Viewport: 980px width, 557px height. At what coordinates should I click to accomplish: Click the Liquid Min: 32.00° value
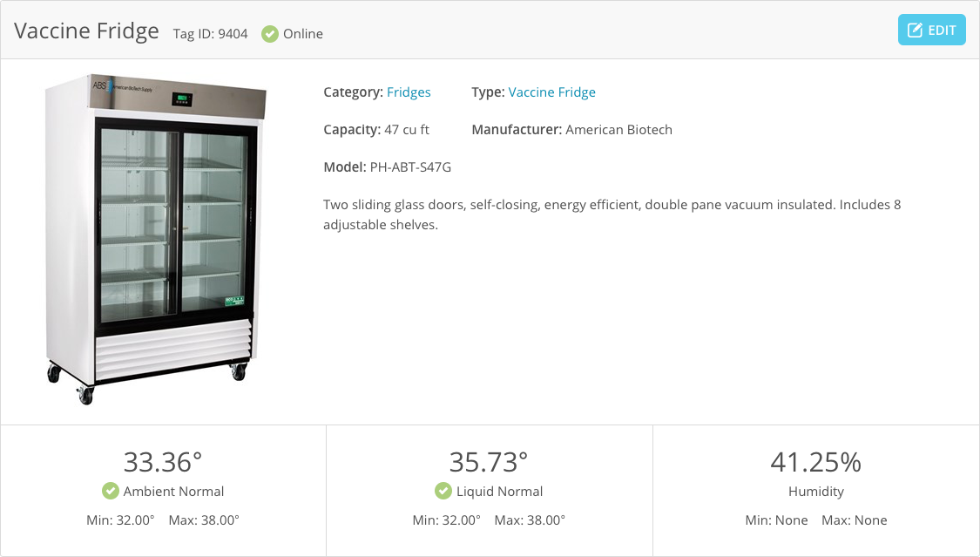pos(447,520)
